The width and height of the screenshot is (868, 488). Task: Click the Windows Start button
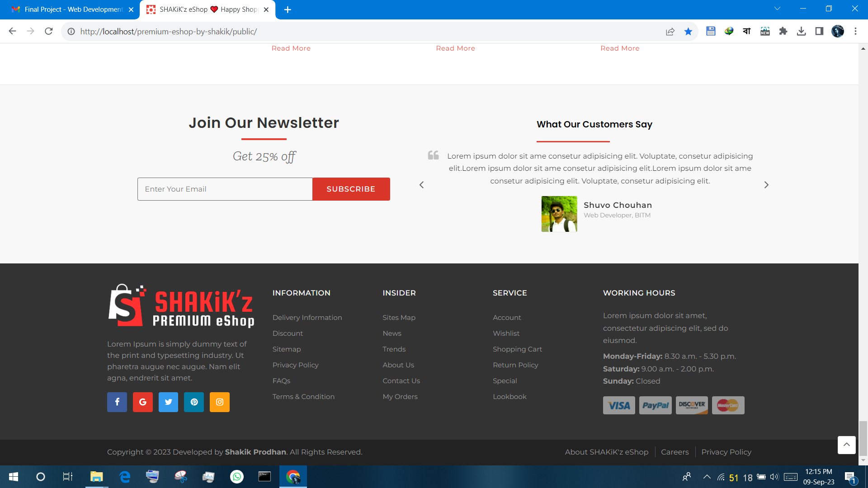[x=14, y=477]
